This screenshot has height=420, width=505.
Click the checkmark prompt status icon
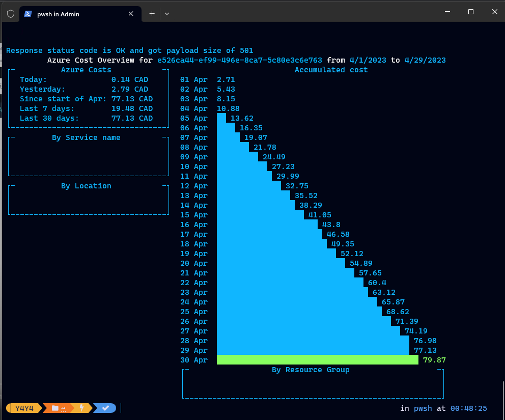105,408
